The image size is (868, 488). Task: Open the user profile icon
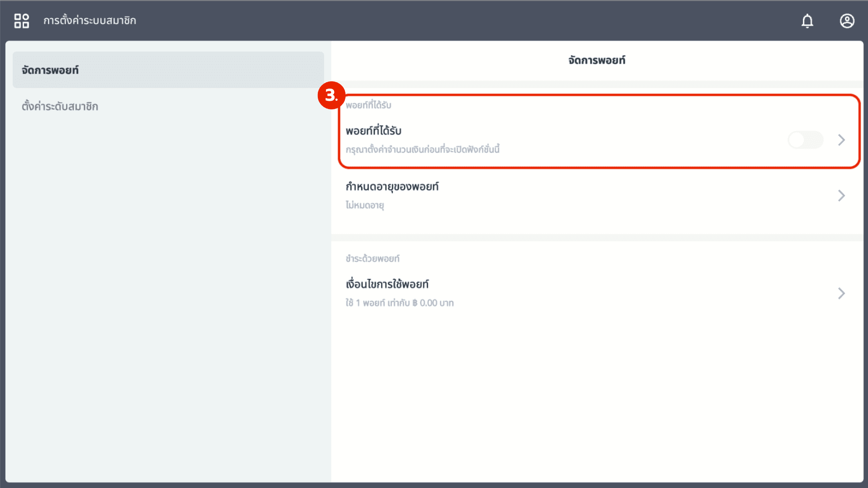click(847, 21)
